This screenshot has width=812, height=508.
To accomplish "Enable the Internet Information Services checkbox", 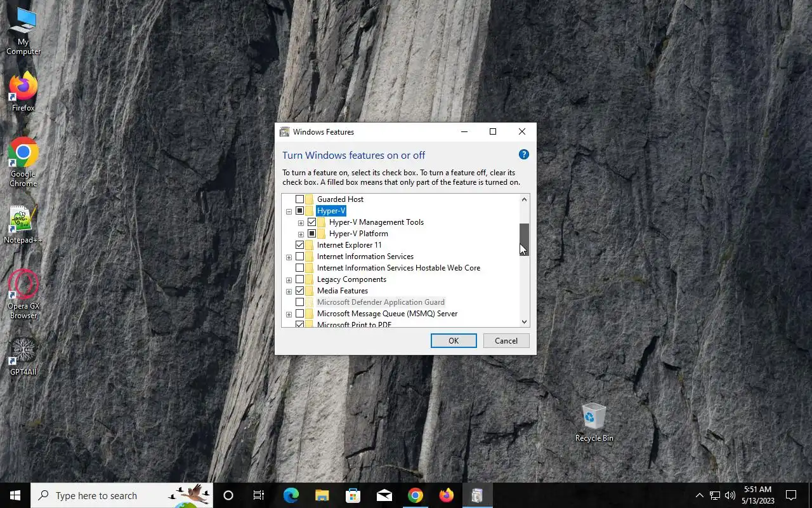I will (299, 257).
